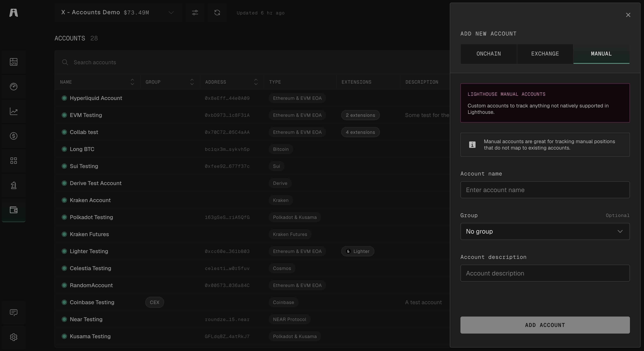This screenshot has height=351, width=644.
Task: Open the feedback chat icon in sidebar
Action: pyautogui.click(x=13, y=312)
